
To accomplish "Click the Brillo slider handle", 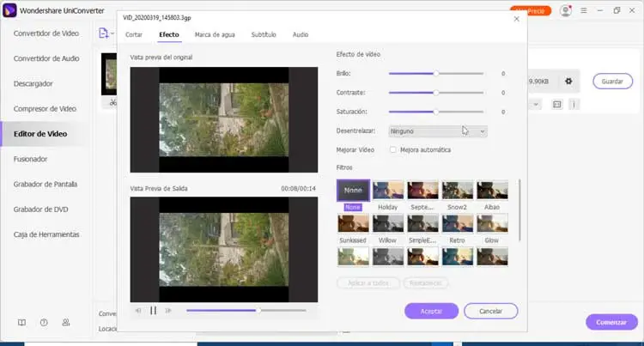I will click(x=436, y=74).
